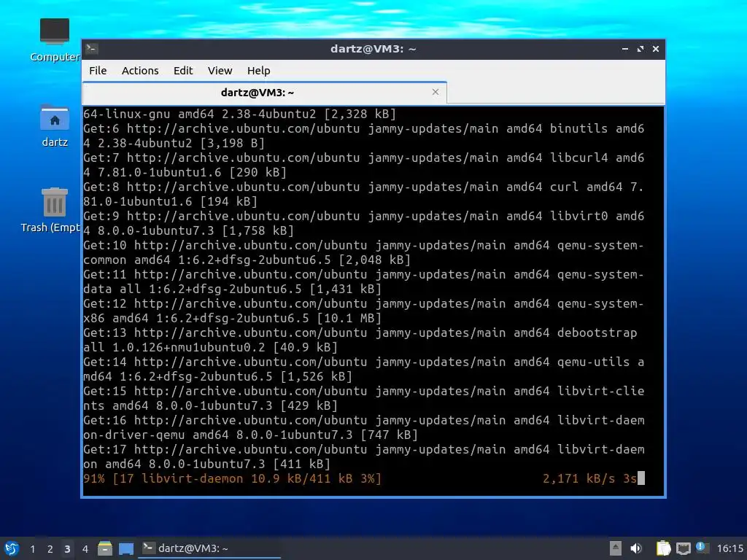Click the 16:15 clock
This screenshot has width=747, height=560.
(730, 548)
